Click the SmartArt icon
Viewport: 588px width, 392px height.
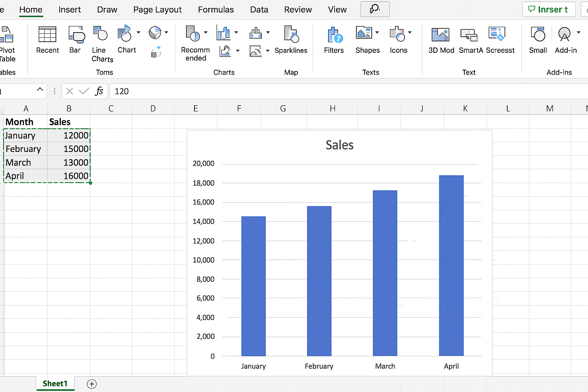pyautogui.click(x=469, y=35)
